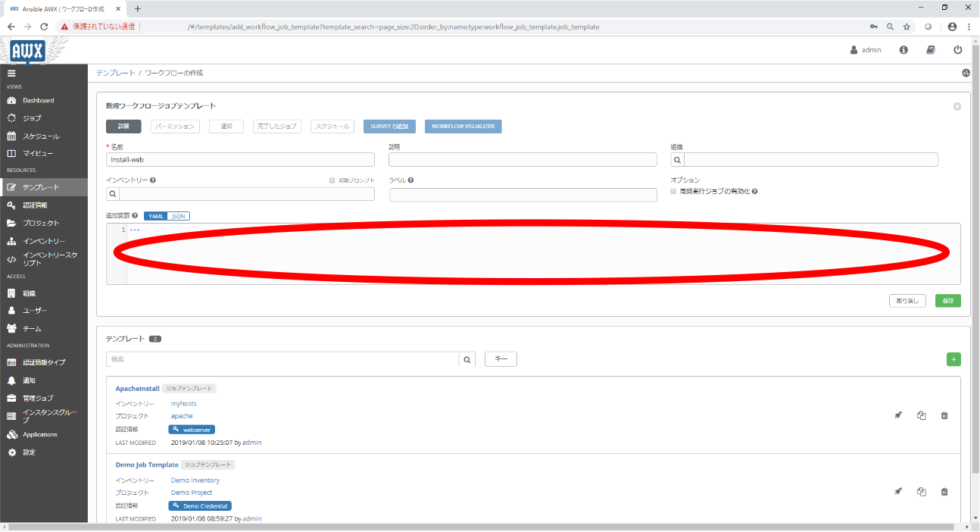Image resolution: width=980 pixels, height=532 pixels.
Task: Switch extra variables format to JSON
Action: (x=179, y=216)
